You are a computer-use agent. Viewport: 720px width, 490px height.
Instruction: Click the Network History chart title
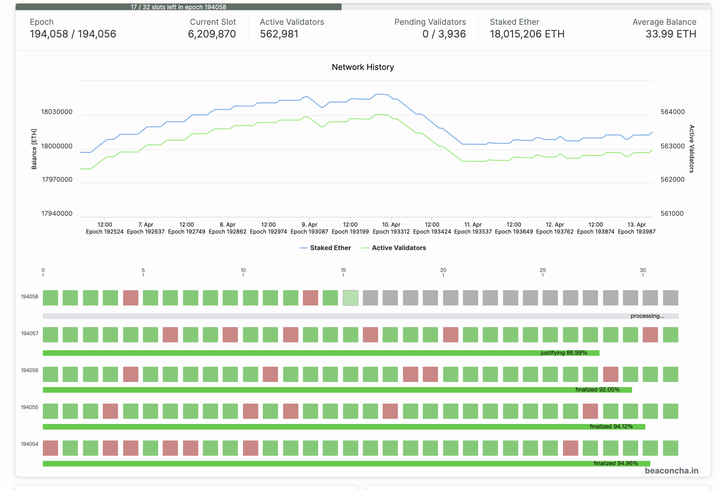362,67
